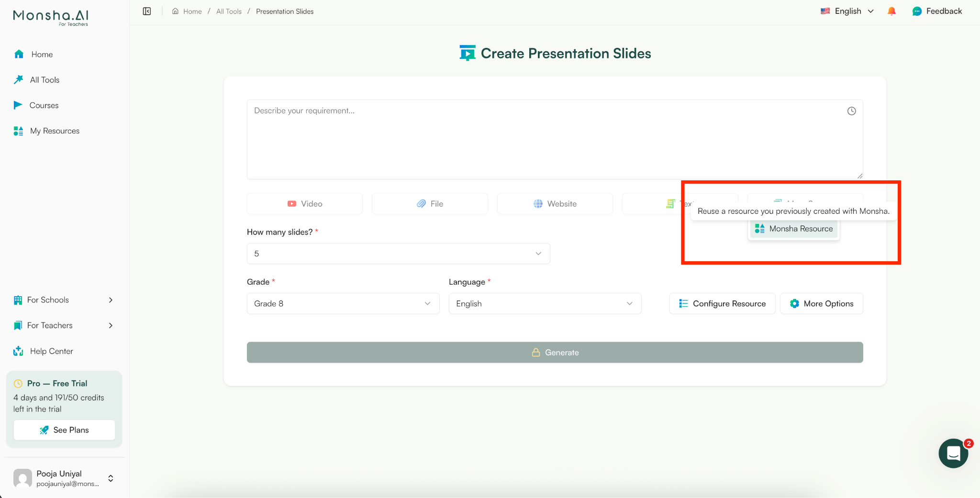Screen dimensions: 980x498
Task: Click the Monsha Resource button
Action: 793,229
